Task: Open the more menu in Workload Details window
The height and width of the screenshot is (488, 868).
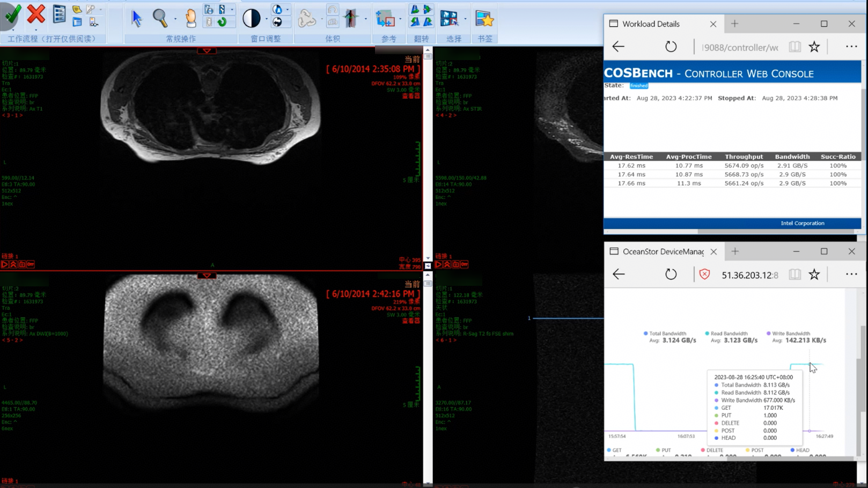Action: pyautogui.click(x=851, y=47)
